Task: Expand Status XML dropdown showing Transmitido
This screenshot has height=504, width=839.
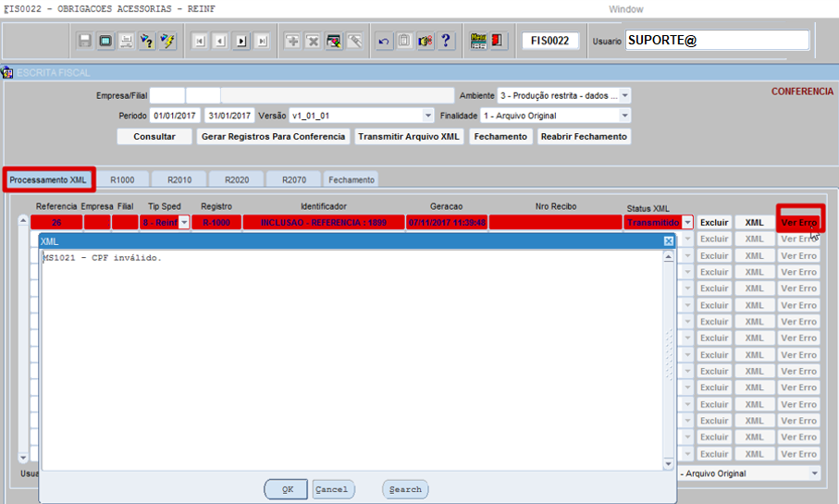Action: tap(687, 223)
